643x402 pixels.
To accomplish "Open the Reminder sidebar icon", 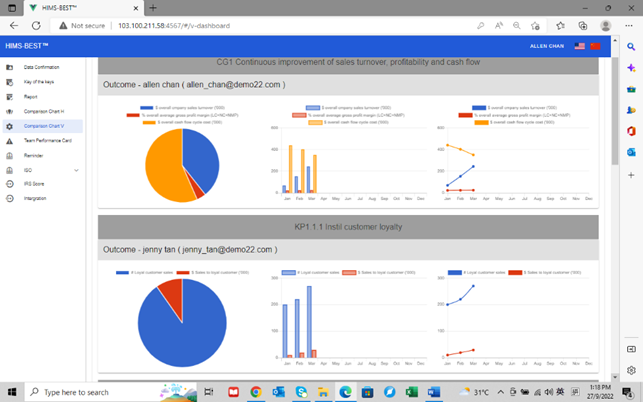I will 9,156.
